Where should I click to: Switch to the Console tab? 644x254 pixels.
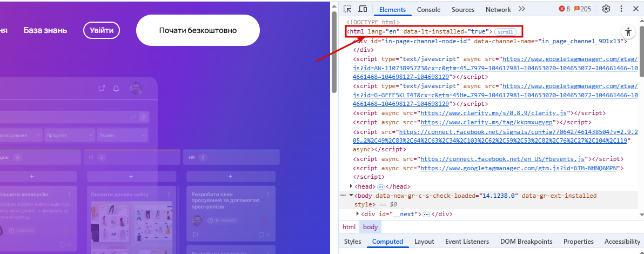point(428,9)
